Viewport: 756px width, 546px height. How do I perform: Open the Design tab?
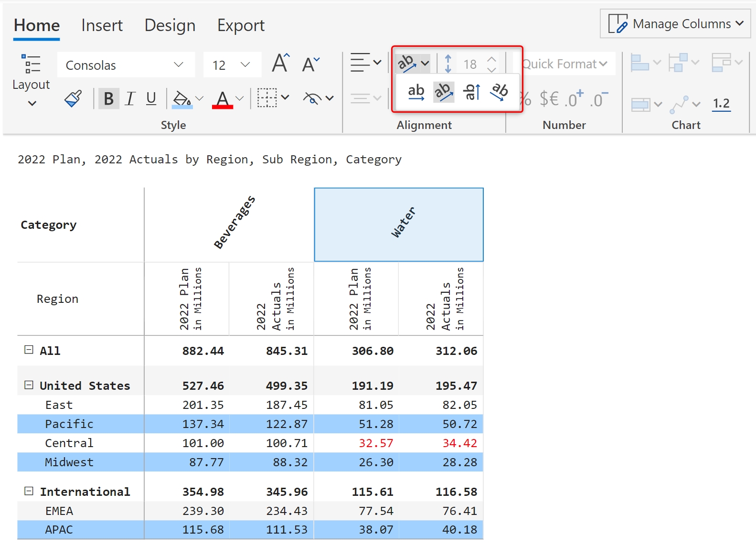point(170,25)
